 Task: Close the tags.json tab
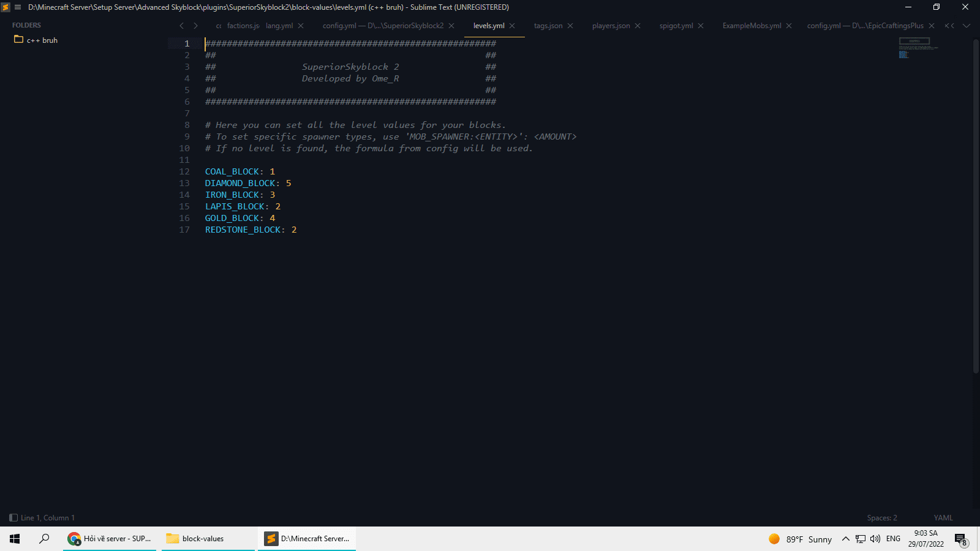[570, 26]
